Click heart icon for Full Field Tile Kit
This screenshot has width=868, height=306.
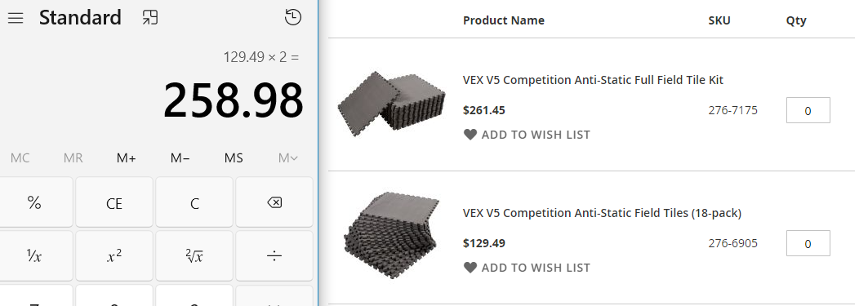pyautogui.click(x=470, y=135)
